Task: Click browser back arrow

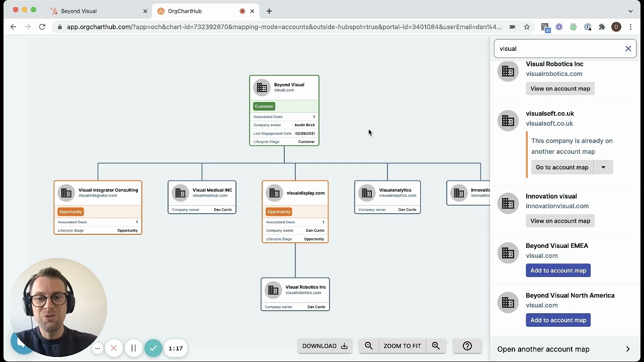Action: 14,27
